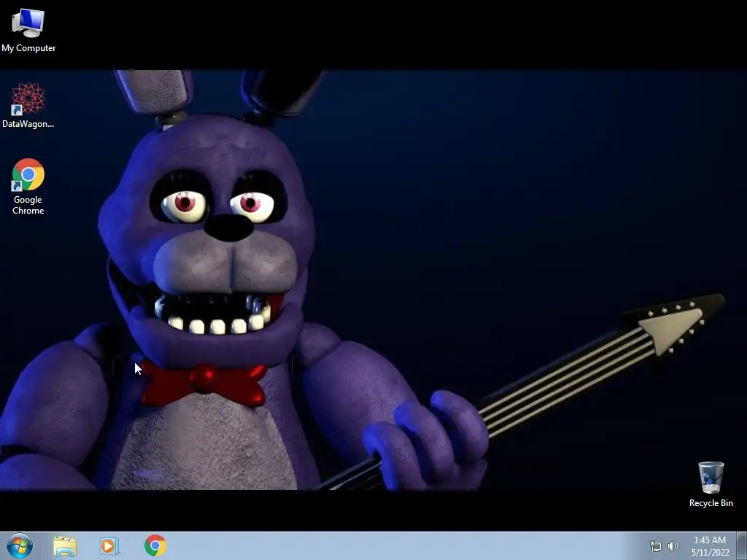
Task: Click the "Recycle Bin" label text
Action: pyautogui.click(x=711, y=503)
